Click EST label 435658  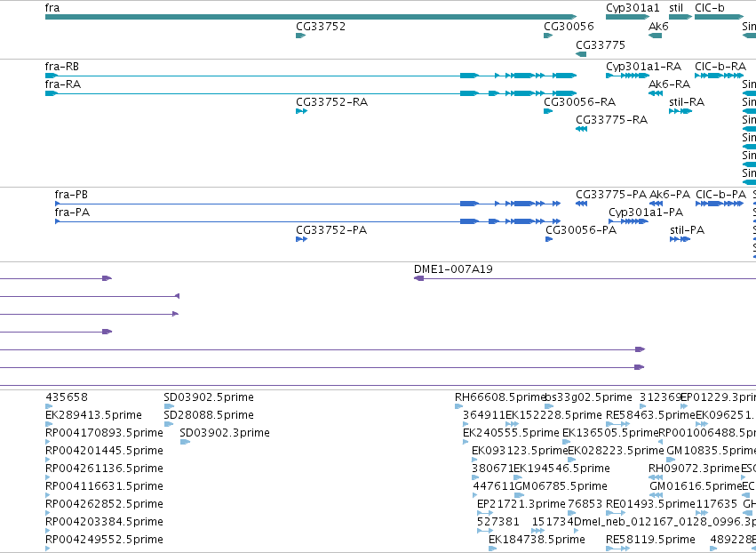point(67,397)
